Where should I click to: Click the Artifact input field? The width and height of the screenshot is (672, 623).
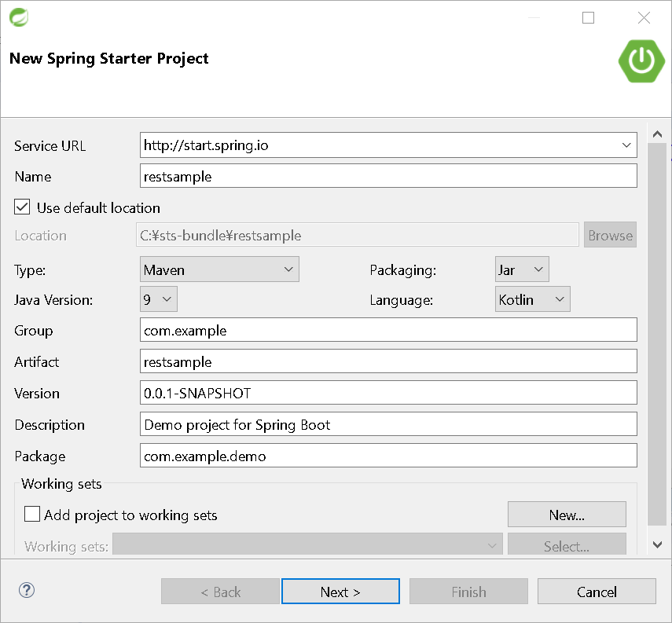[x=388, y=361]
